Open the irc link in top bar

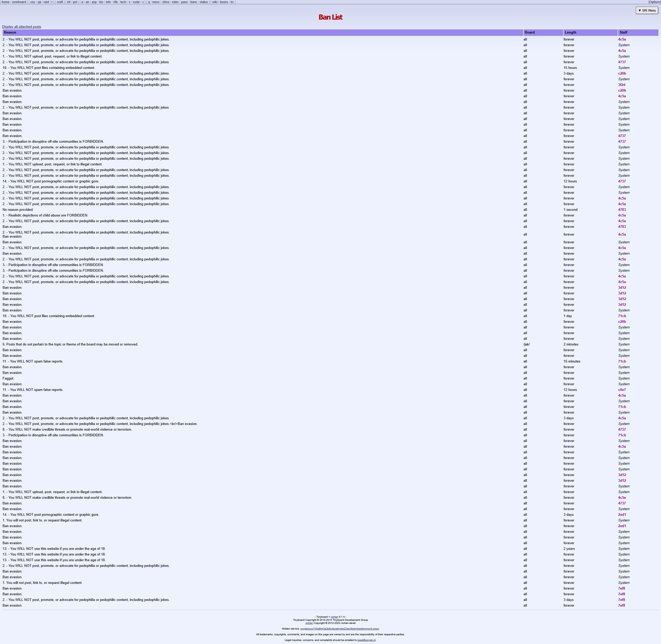point(232,2)
